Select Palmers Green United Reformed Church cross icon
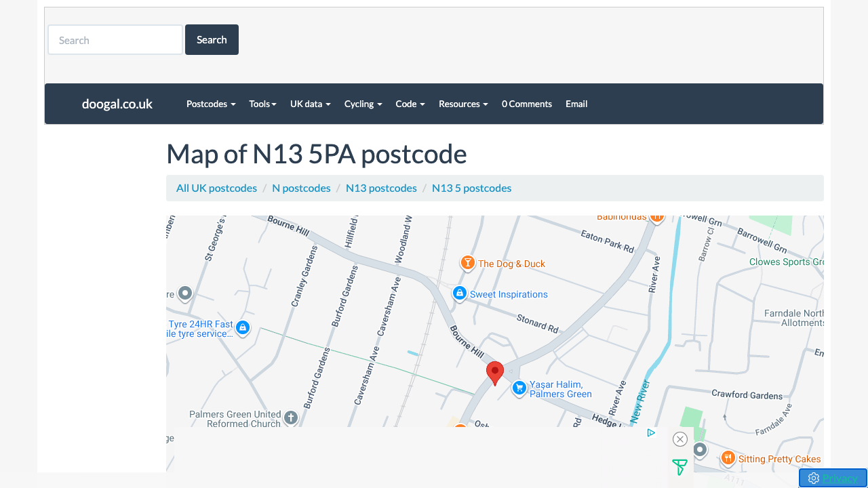This screenshot has width=868, height=488. click(290, 418)
